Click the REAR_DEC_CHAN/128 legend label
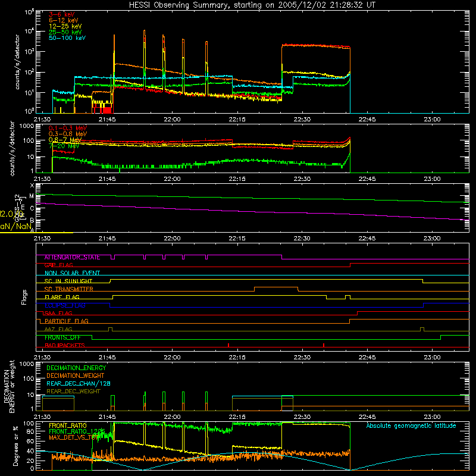 pos(79,384)
